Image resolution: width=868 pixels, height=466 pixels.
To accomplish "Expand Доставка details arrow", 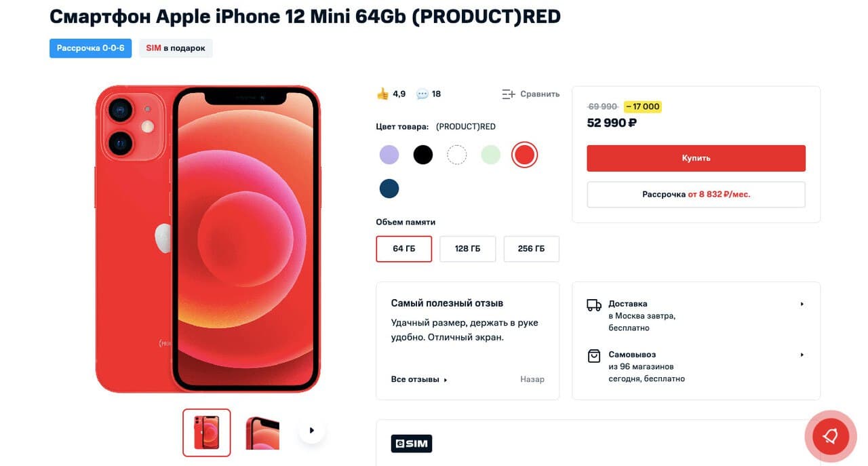I will [802, 304].
